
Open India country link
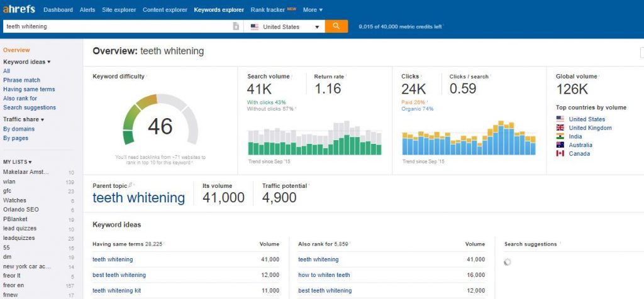(x=575, y=136)
